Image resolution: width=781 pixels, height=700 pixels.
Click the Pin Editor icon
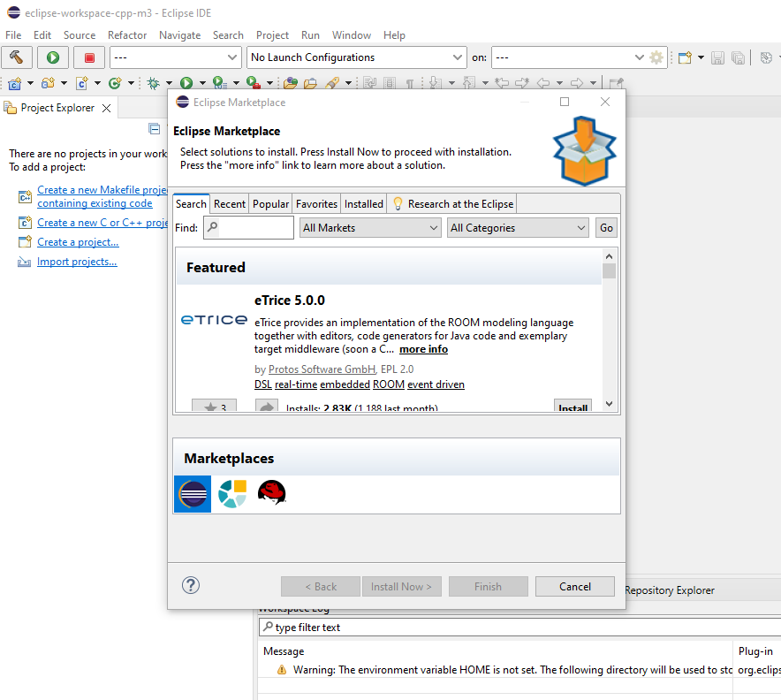pos(616,83)
